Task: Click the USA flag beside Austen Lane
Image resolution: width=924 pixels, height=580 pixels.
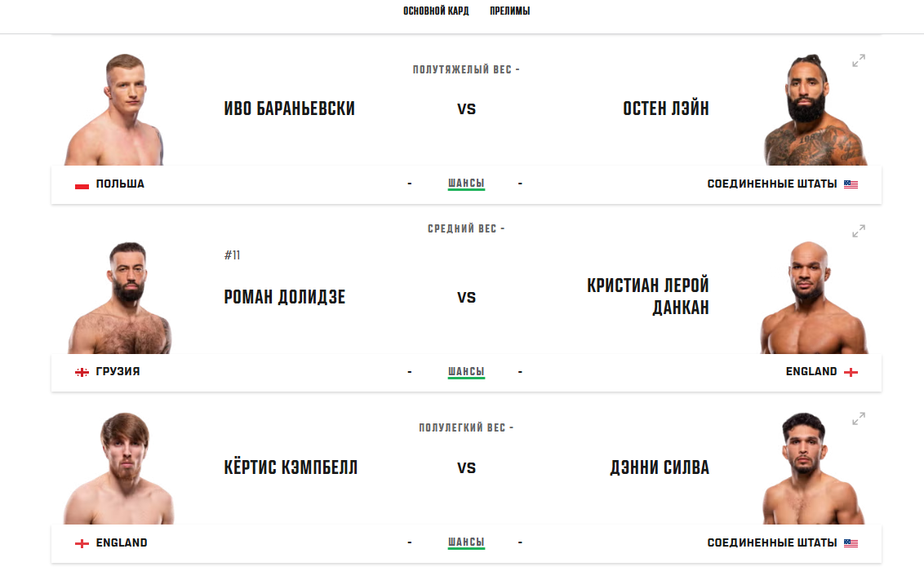Action: 851,184
